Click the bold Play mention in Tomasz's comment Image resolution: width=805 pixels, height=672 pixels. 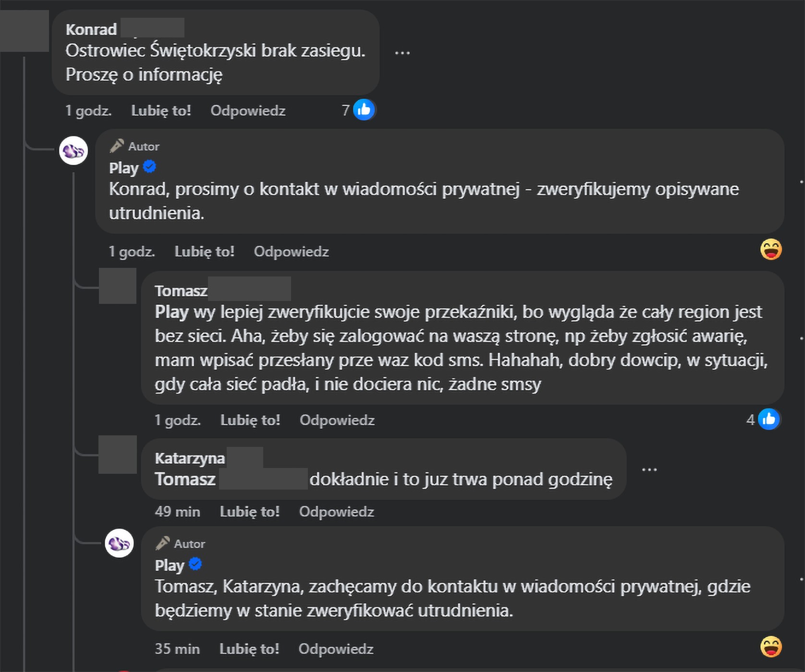169,312
